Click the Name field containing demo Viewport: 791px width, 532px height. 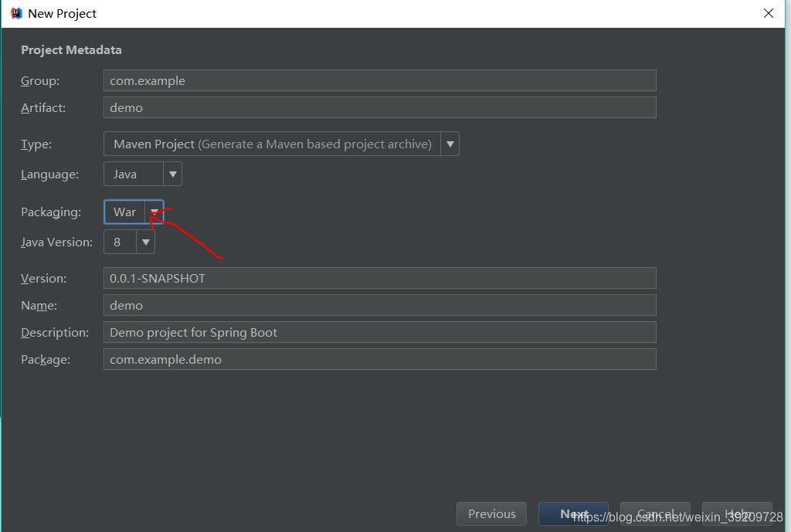379,305
